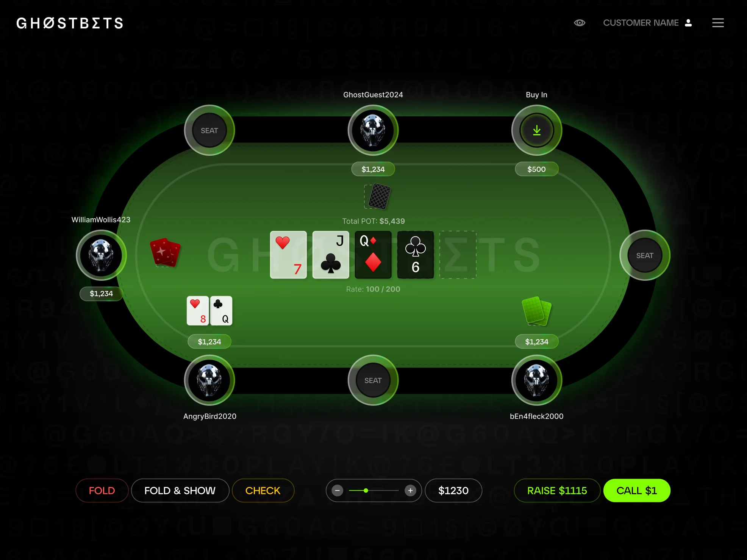Open the Customer Name profile
The width and height of the screenshot is (747, 560).
(x=648, y=23)
